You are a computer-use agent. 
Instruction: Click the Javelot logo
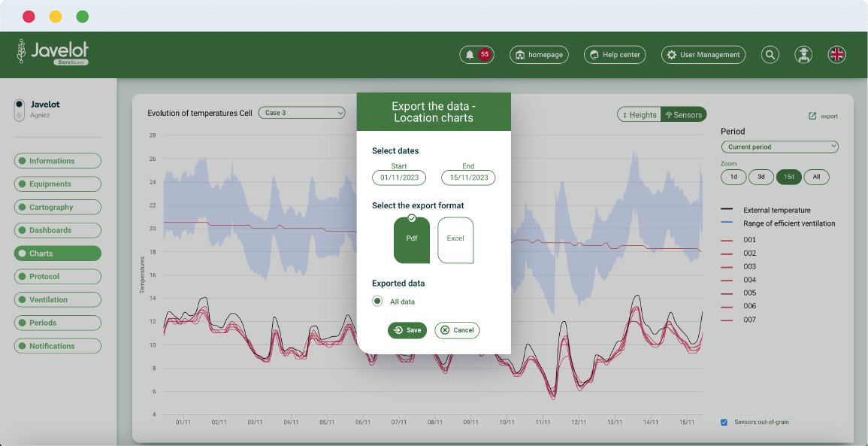[53, 53]
